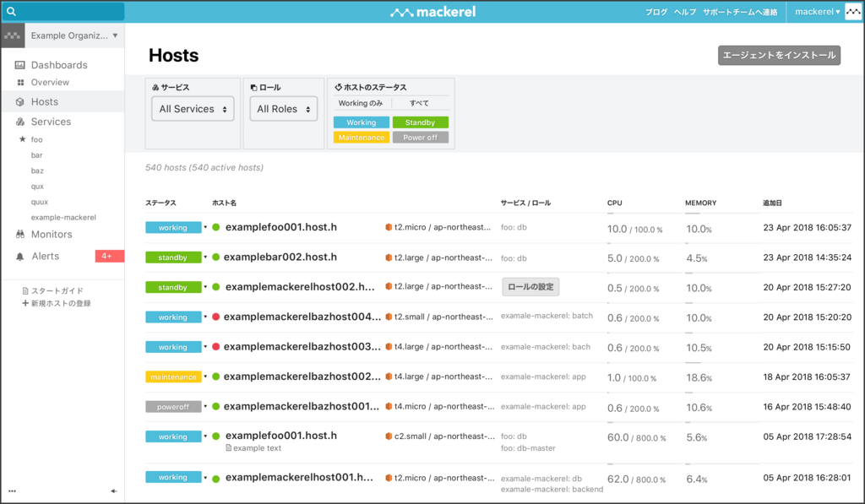Click the organization logo icon

tap(13, 35)
